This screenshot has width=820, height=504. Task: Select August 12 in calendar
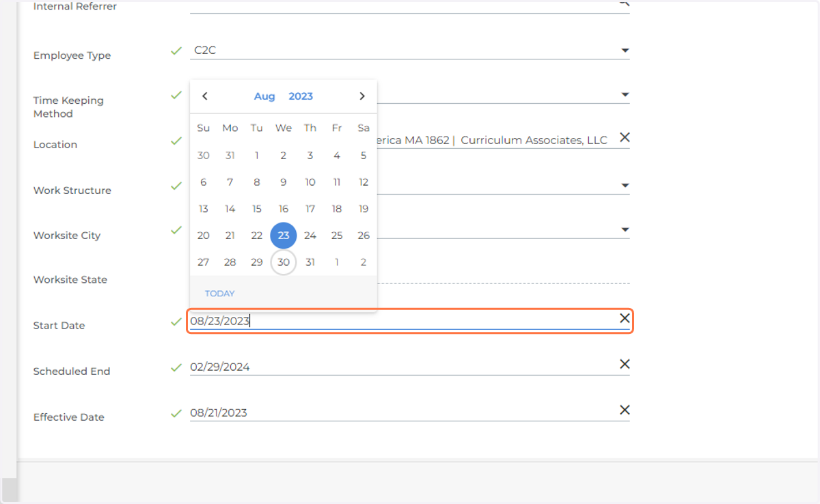[x=364, y=182]
